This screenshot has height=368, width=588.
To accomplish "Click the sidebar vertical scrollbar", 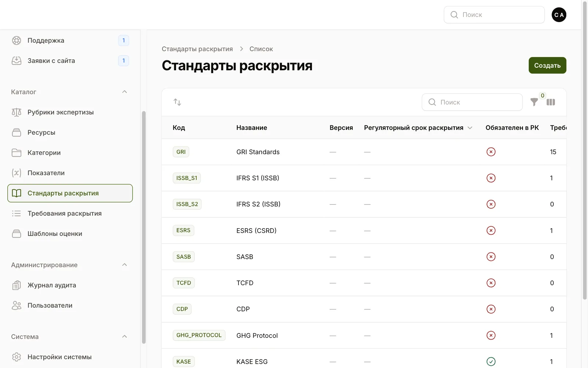I will pyautogui.click(x=144, y=227).
